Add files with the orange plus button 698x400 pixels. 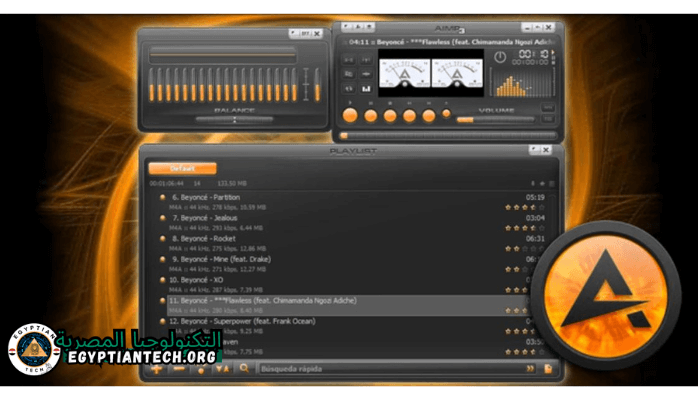[x=156, y=369]
